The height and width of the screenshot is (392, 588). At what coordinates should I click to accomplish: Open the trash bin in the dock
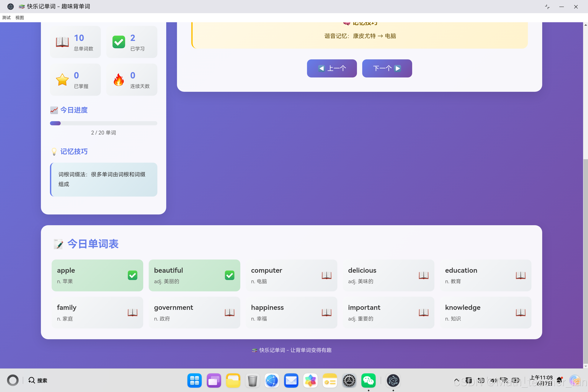pos(253,381)
